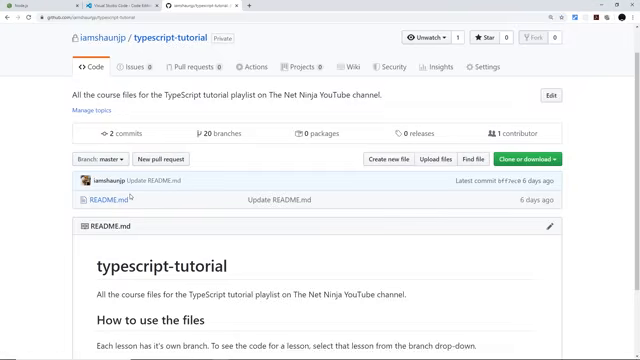Click the zoom magnifier icon in address bar
The width and height of the screenshot is (640, 360).
pyautogui.click(x=551, y=18)
